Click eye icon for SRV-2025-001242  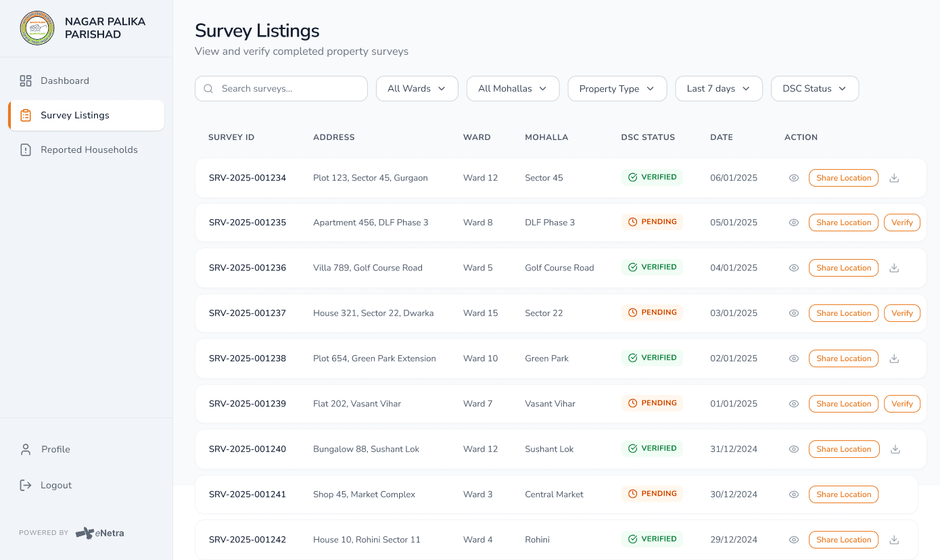click(794, 540)
